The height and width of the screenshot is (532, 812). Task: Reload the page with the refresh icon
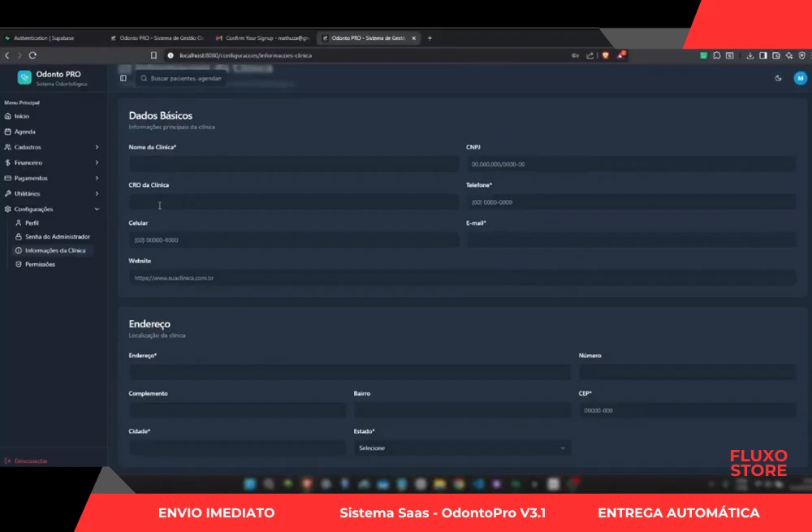pyautogui.click(x=32, y=55)
